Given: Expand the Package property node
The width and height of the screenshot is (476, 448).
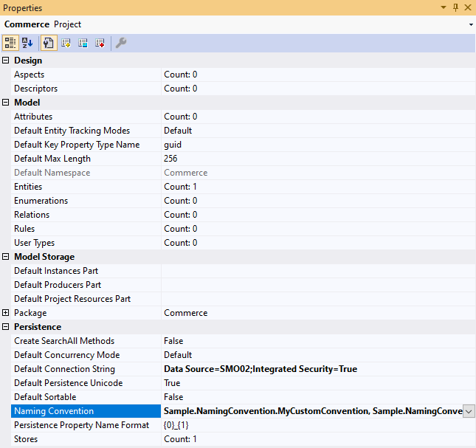Looking at the screenshot, I should point(5,313).
